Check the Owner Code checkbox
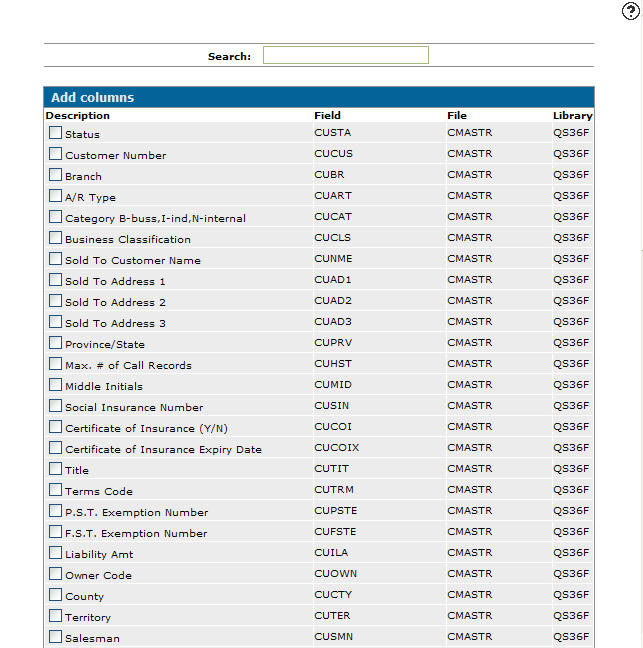643x648 pixels. (55, 574)
